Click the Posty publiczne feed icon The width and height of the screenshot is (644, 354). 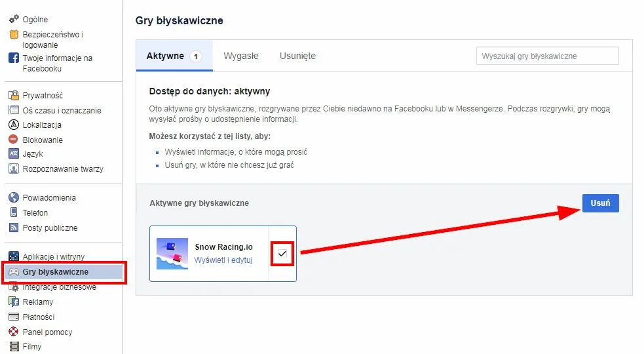click(x=14, y=227)
